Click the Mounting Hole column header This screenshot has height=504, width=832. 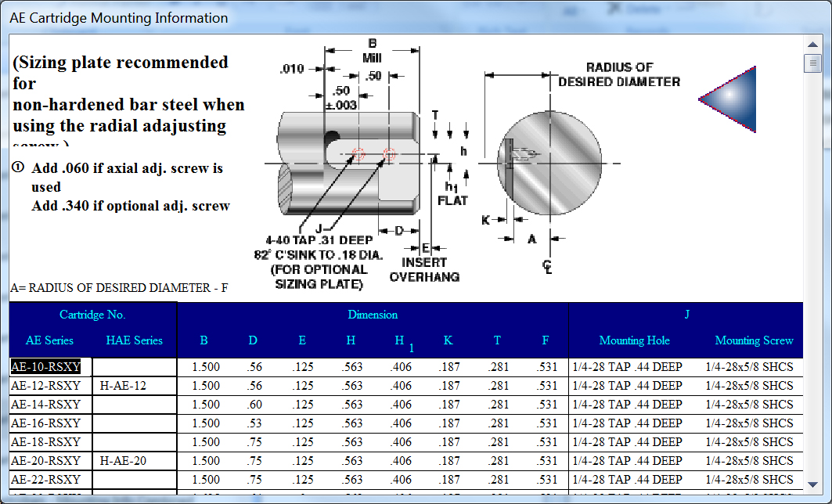[x=634, y=340]
